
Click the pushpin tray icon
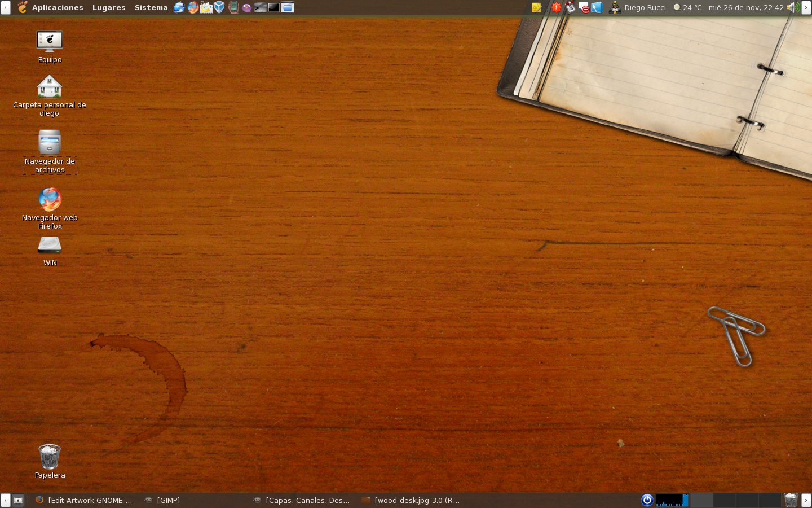tap(571, 7)
